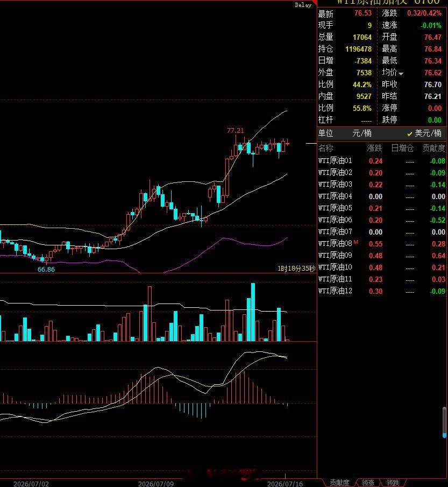Click the 昨收 value 76.70

coord(433,84)
